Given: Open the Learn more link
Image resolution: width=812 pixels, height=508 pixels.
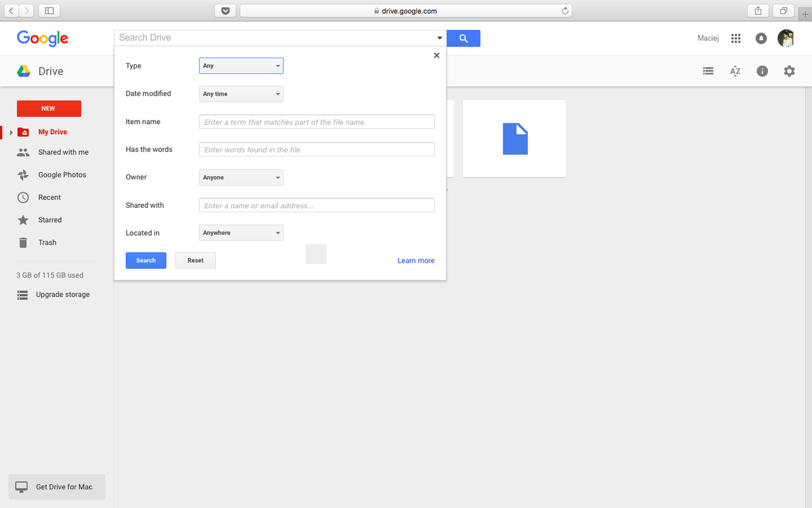Looking at the screenshot, I should coord(416,260).
